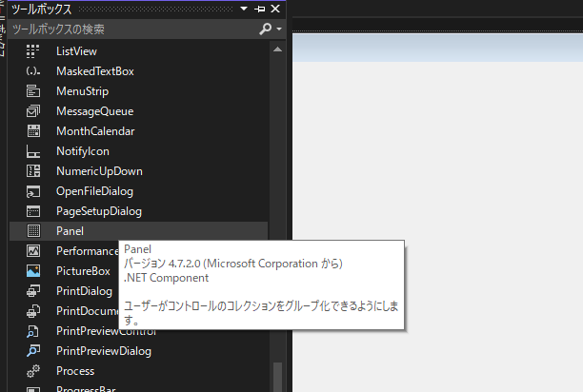The height and width of the screenshot is (392, 583).
Task: Click the MenuStrip control icon
Action: [x=33, y=91]
